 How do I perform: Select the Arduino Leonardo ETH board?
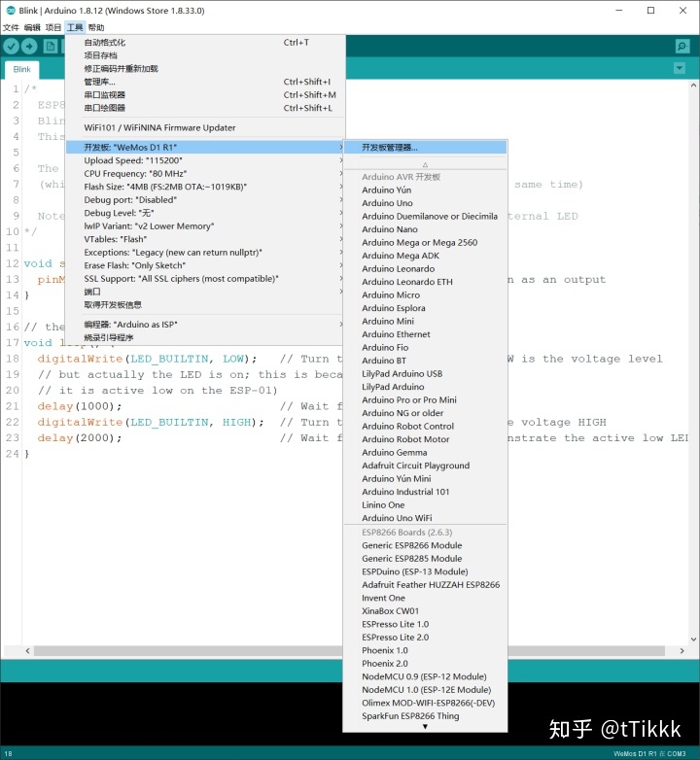pos(425,282)
